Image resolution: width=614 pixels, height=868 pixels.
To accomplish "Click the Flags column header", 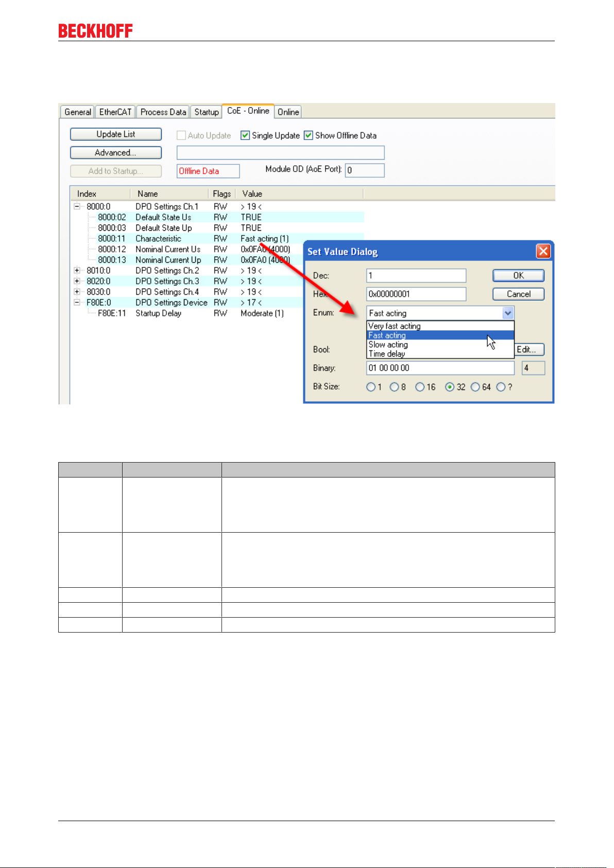I will pos(222,194).
